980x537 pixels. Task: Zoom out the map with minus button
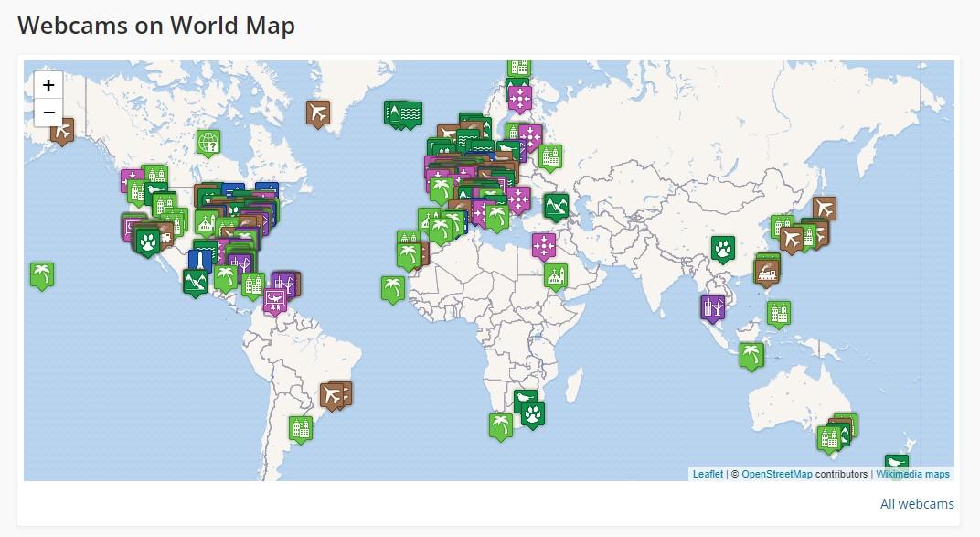click(48, 113)
